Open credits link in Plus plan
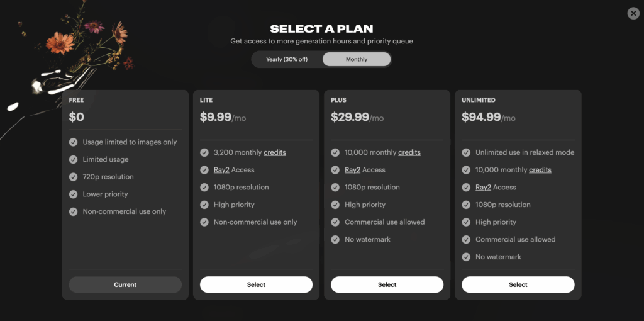Image resolution: width=644 pixels, height=321 pixels. click(x=409, y=152)
